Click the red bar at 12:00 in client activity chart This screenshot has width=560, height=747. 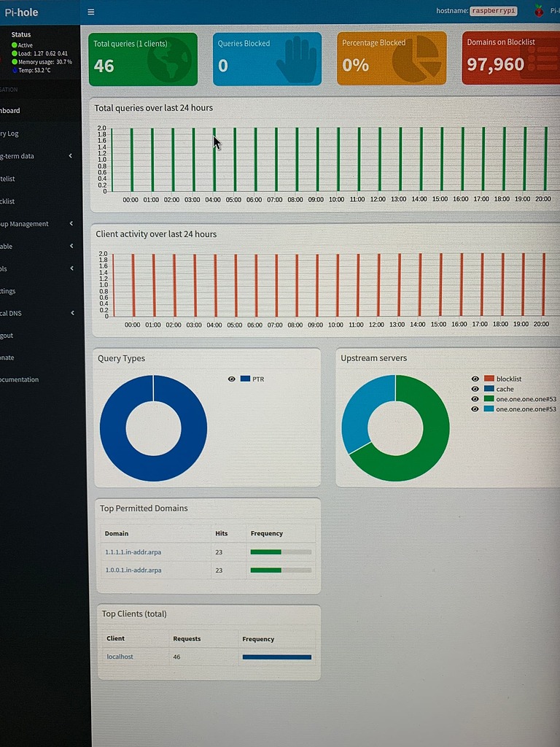click(379, 285)
